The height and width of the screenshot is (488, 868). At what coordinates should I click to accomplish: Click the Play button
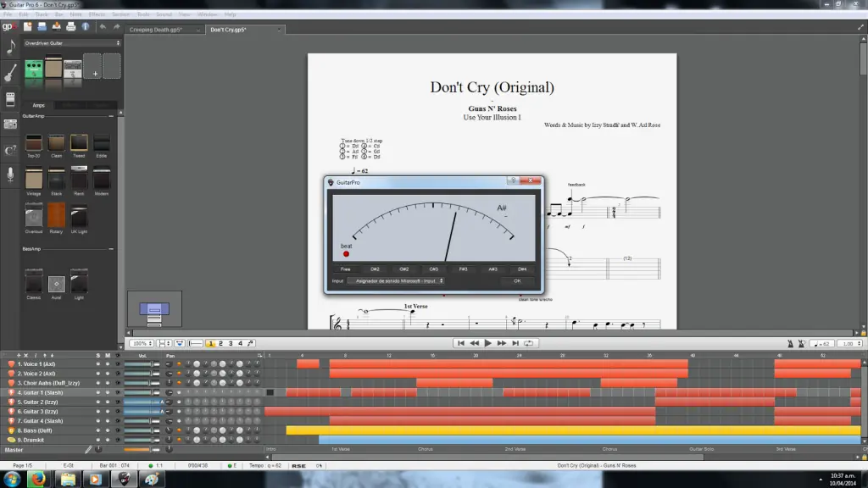coord(487,343)
